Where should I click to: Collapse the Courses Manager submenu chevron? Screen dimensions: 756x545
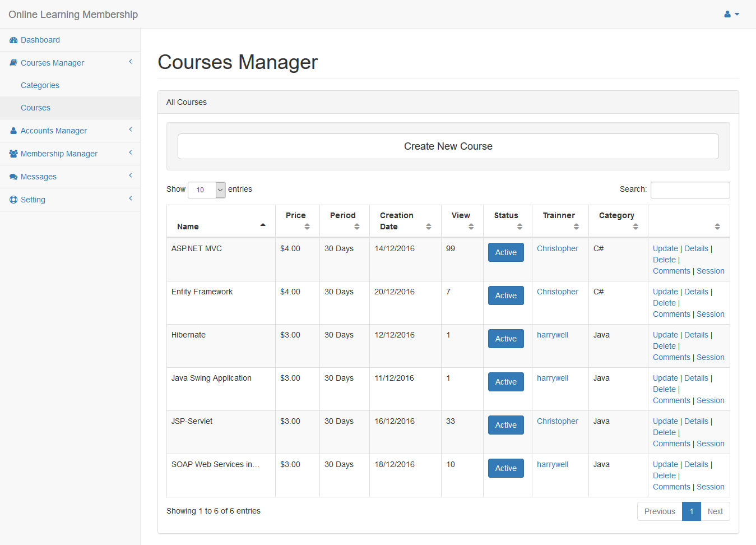coord(131,62)
